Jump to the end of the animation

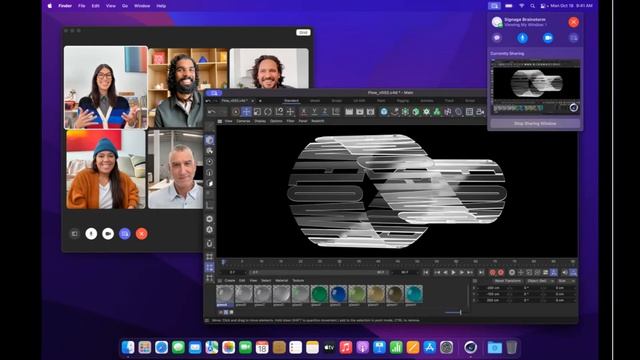click(481, 272)
